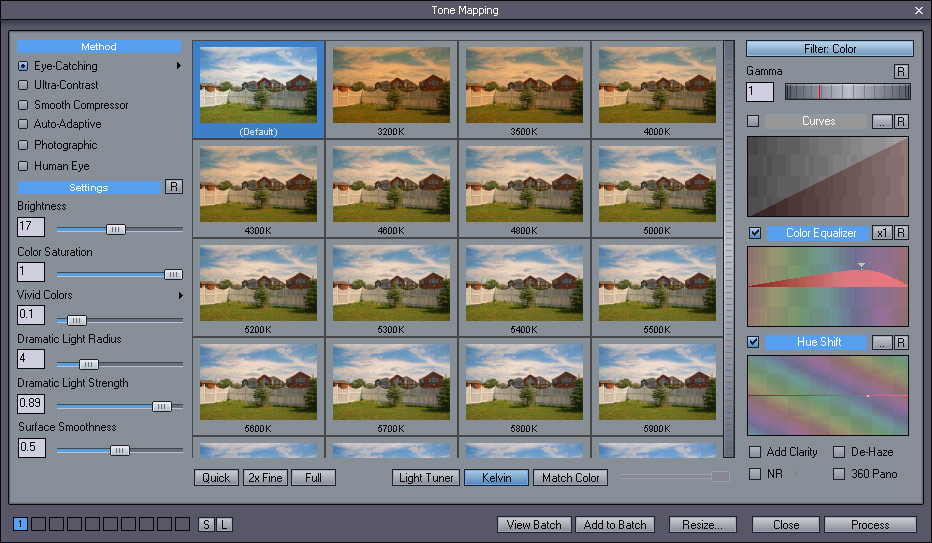The height and width of the screenshot is (543, 932).
Task: Select the Auto-Adaptive method
Action: point(23,124)
